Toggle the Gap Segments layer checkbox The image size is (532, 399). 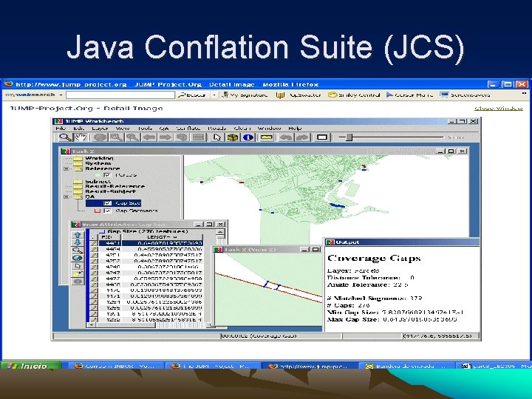107,211
